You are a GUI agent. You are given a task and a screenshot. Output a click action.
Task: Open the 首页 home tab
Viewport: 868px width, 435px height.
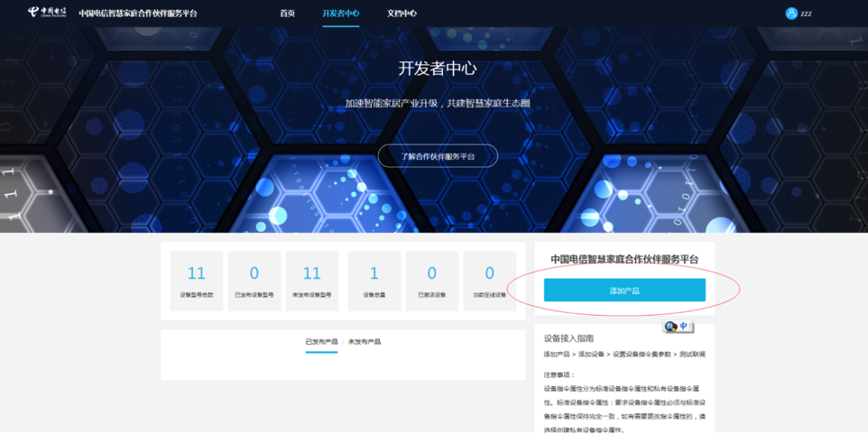[287, 14]
